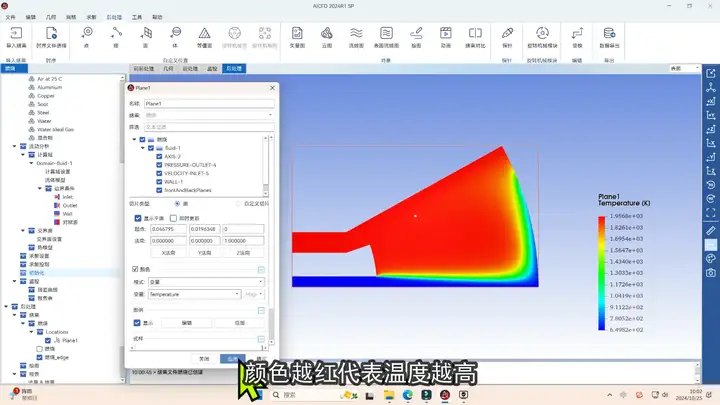Switch to the 后处理 viewport tab
The height and width of the screenshot is (405, 720).
[234, 68]
